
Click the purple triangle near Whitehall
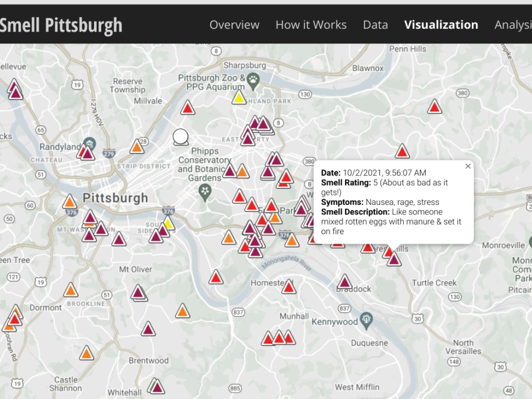tap(157, 387)
